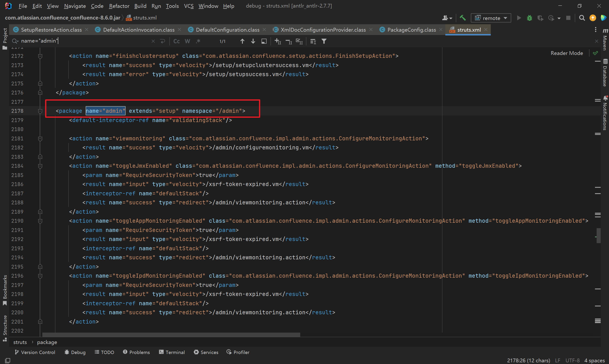The width and height of the screenshot is (609, 364).
Task: Open the VCS menu
Action: tap(189, 6)
